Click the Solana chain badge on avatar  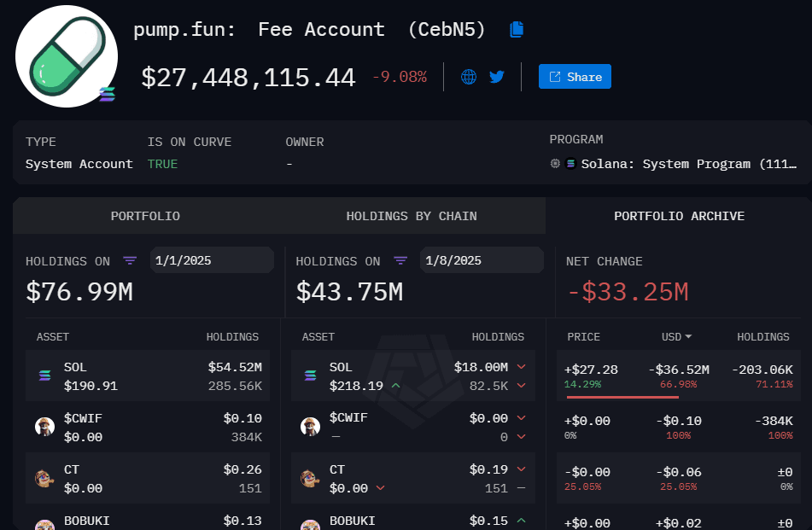(108, 95)
